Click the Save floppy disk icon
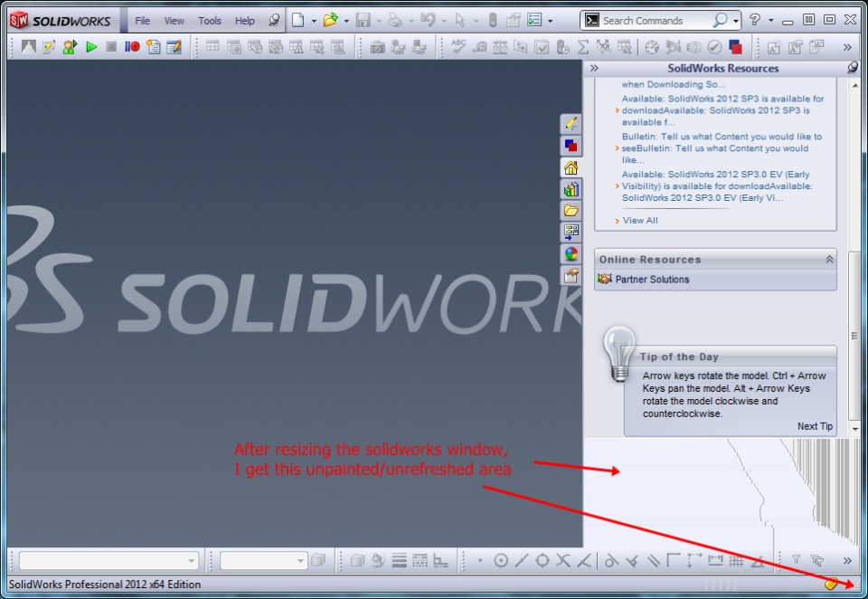This screenshot has height=599, width=868. (x=363, y=21)
